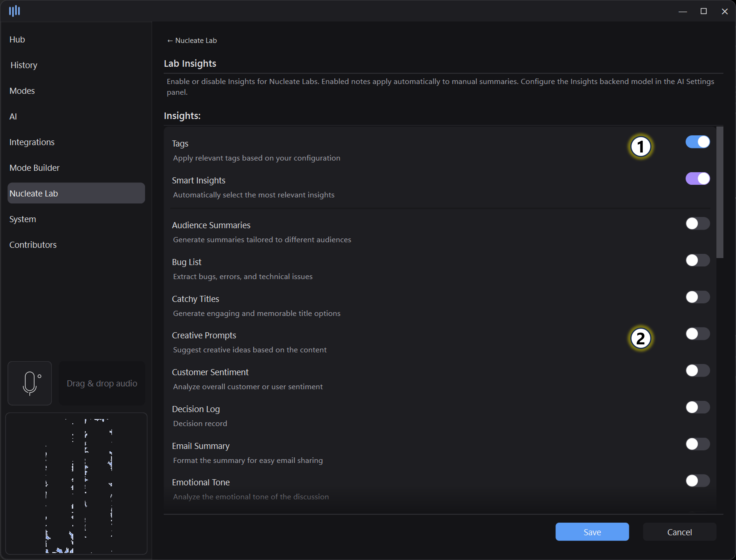This screenshot has height=560, width=736.
Task: Click 'Extract bugs, errors, and technical issues'
Action: click(x=242, y=277)
